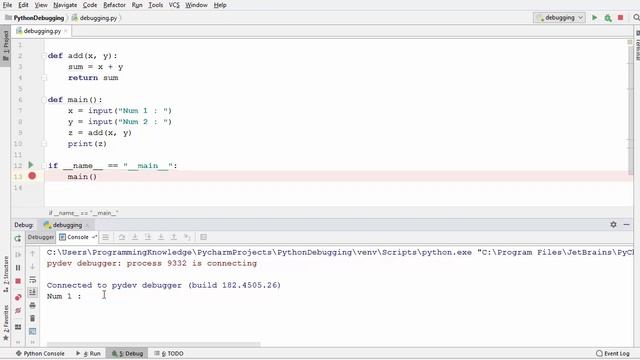Toggle the breakpoint on line 13

(x=32, y=176)
